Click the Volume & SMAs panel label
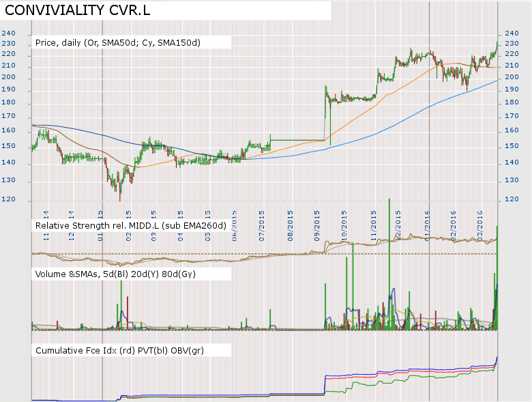The image size is (532, 402). (115, 274)
